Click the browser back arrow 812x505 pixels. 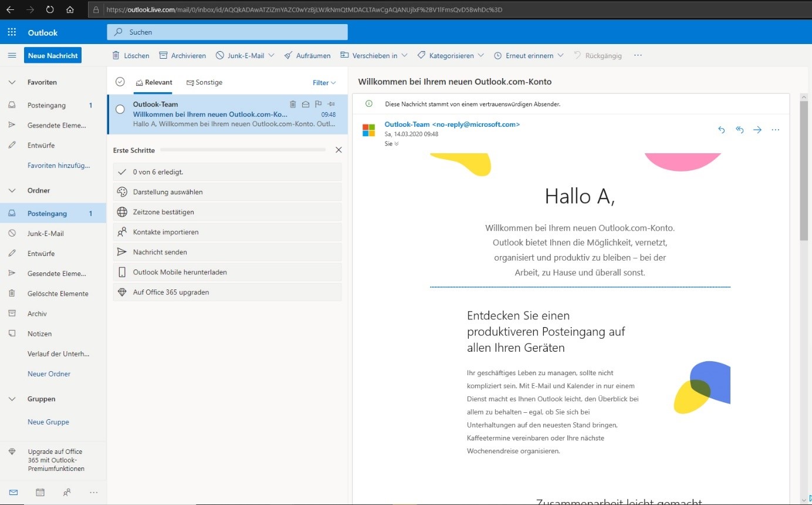pos(10,10)
